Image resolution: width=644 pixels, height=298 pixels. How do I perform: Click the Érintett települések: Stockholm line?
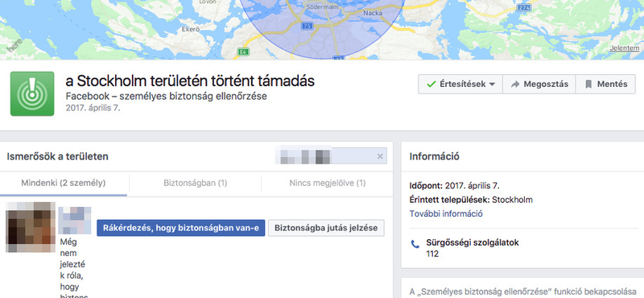pos(471,201)
